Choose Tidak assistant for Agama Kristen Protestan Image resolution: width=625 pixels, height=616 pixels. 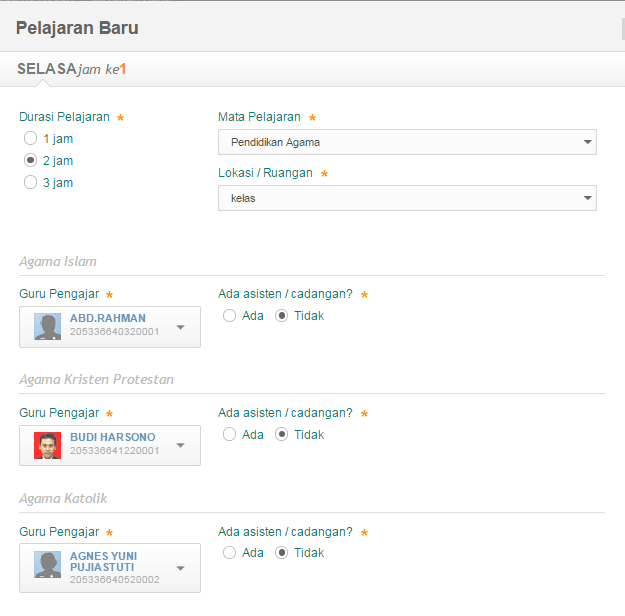click(x=281, y=434)
